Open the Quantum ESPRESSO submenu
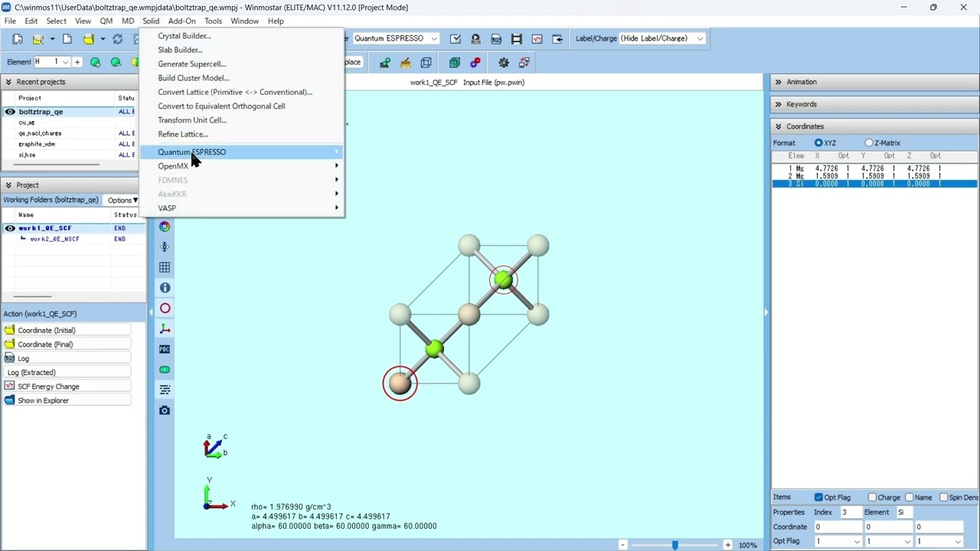The height and width of the screenshot is (551, 980). [241, 152]
